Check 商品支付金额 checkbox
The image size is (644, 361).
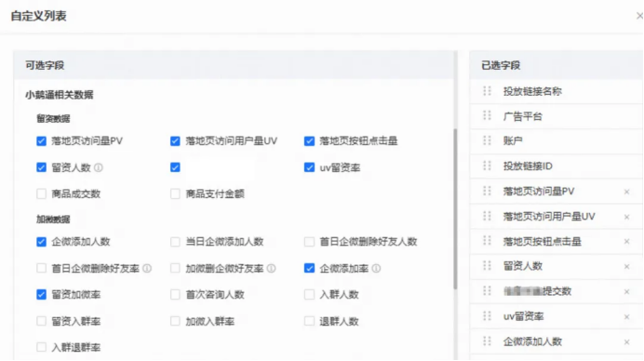[175, 194]
